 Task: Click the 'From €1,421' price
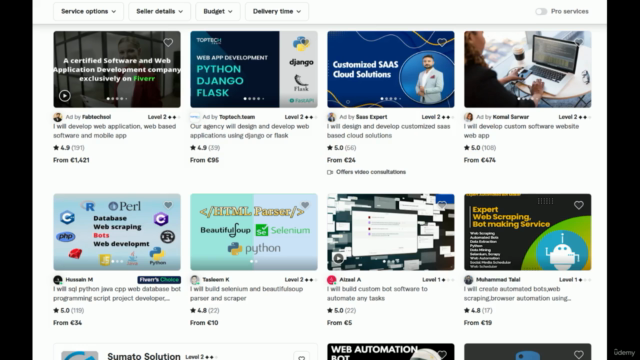point(71,160)
